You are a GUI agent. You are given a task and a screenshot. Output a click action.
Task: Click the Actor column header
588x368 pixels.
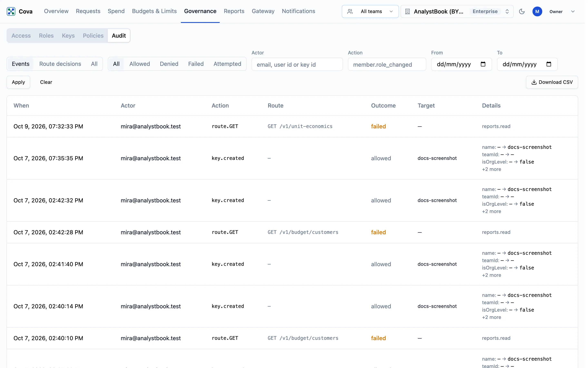click(x=128, y=105)
